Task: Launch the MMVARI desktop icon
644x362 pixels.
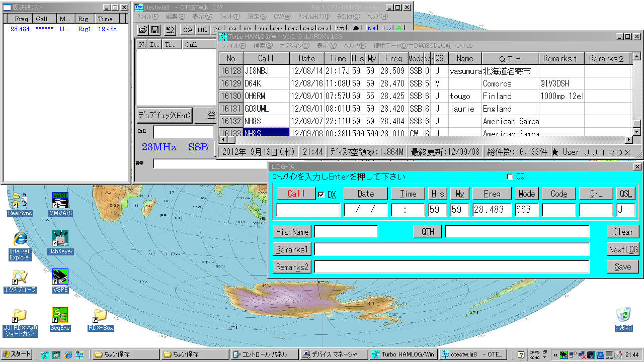Action: point(60,204)
